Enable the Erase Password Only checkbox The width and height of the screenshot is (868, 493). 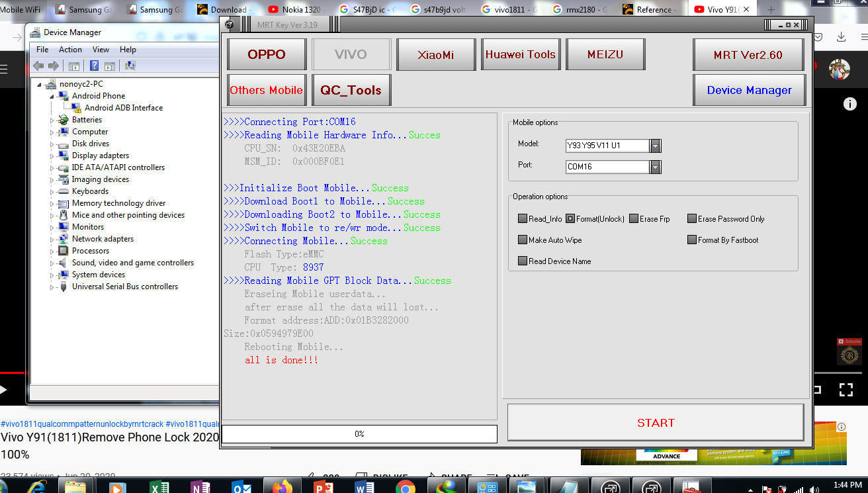[692, 219]
